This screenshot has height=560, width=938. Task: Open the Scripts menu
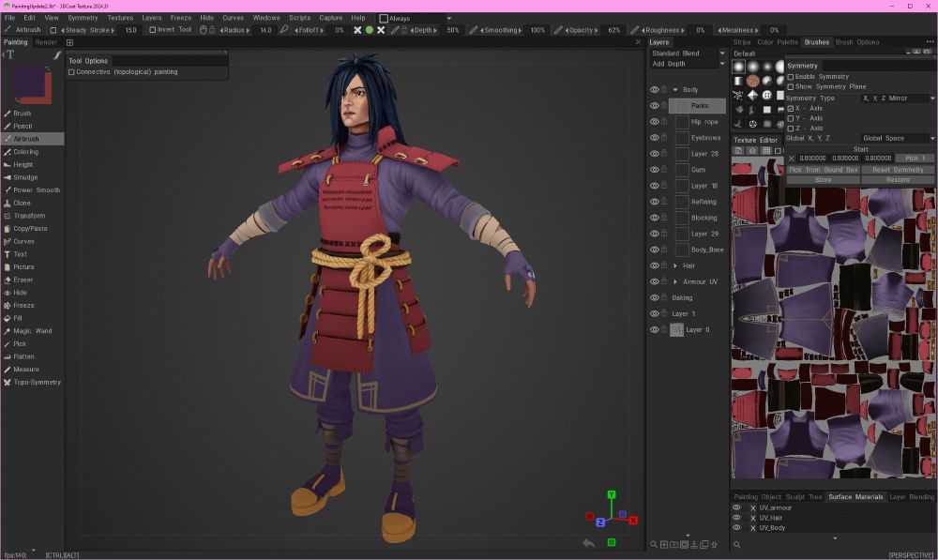pos(299,18)
